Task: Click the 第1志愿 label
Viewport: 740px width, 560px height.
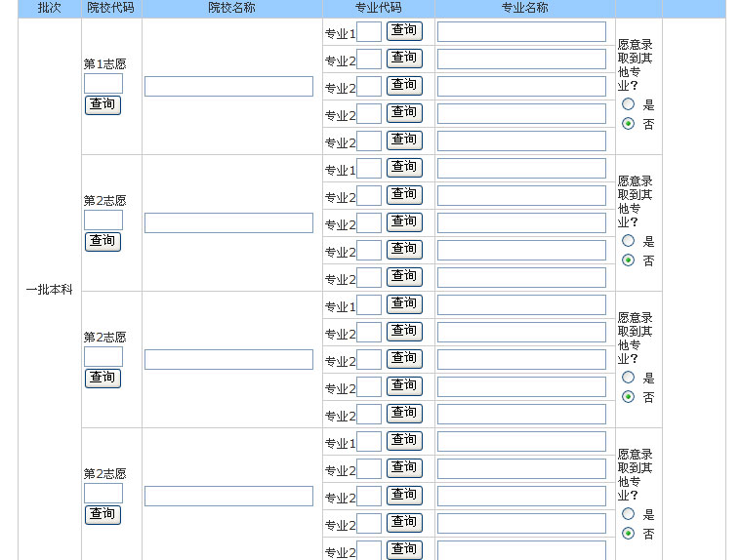Action: [x=104, y=63]
